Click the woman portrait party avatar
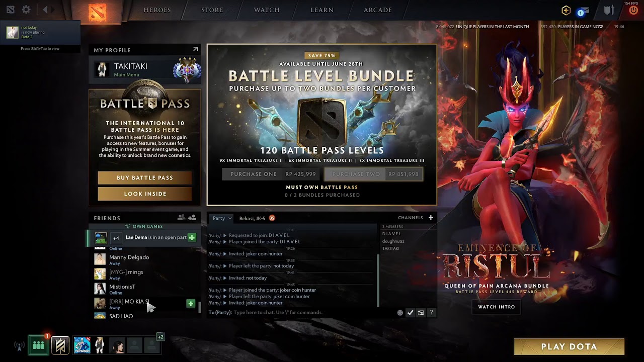644x362 pixels. (x=117, y=345)
